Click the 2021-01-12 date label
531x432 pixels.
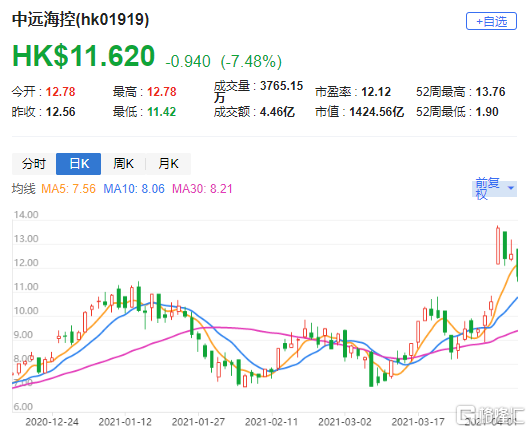(125, 422)
